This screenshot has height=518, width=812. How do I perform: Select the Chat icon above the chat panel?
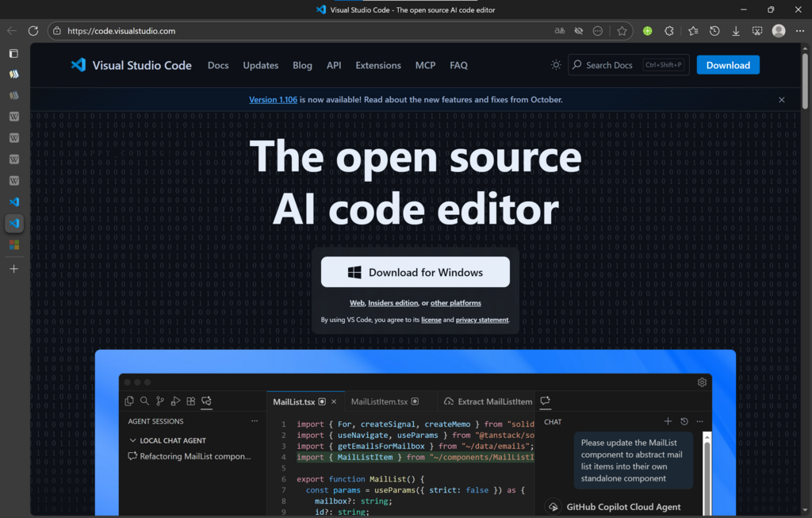tap(546, 401)
